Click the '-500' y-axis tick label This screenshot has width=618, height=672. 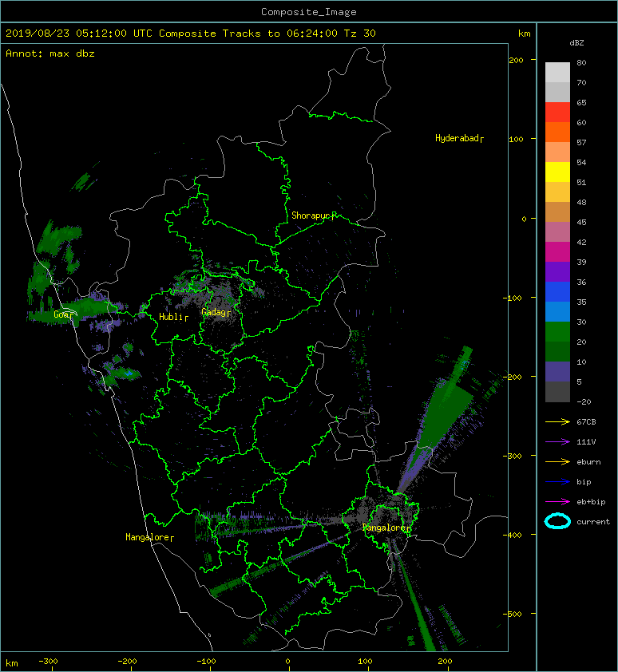pos(513,615)
